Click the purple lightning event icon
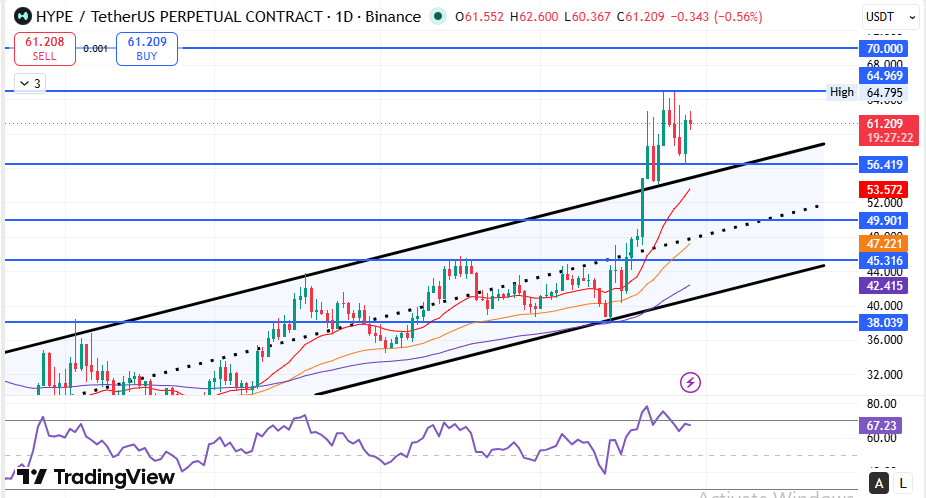Image resolution: width=926 pixels, height=498 pixels. click(690, 383)
